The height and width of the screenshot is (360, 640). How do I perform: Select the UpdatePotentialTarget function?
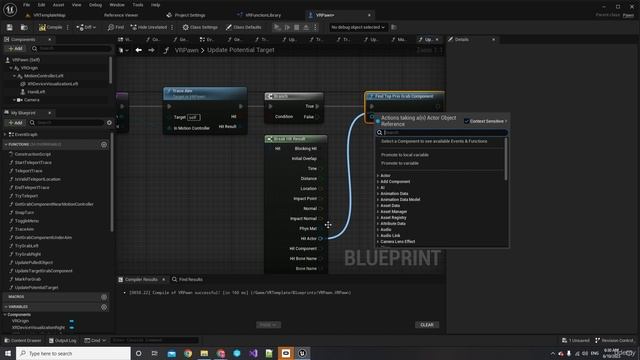(36, 287)
